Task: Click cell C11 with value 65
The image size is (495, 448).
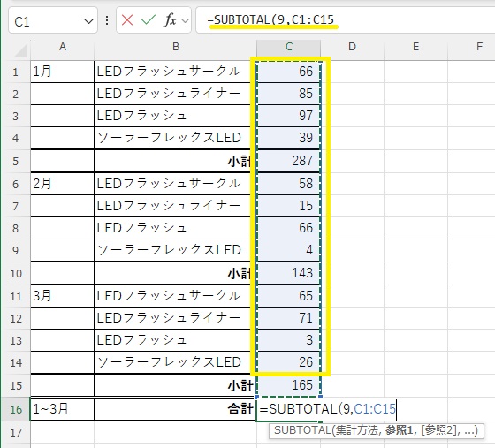Action: 288,296
